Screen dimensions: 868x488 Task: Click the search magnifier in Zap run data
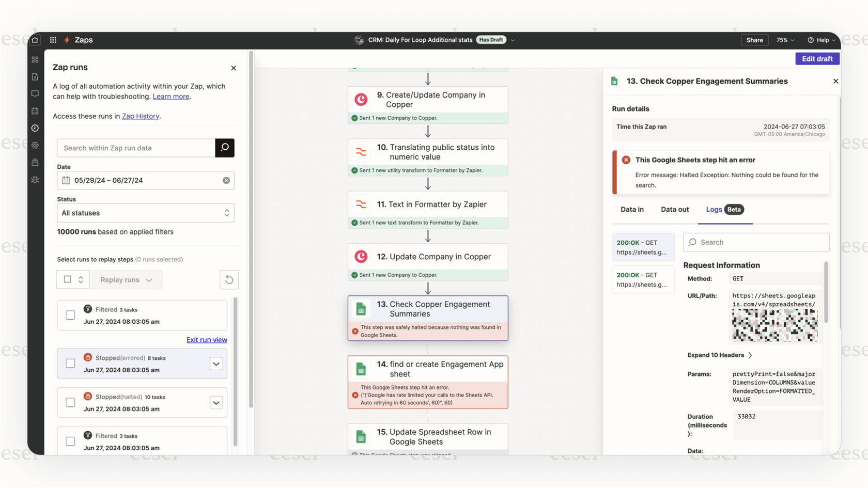pyautogui.click(x=224, y=148)
